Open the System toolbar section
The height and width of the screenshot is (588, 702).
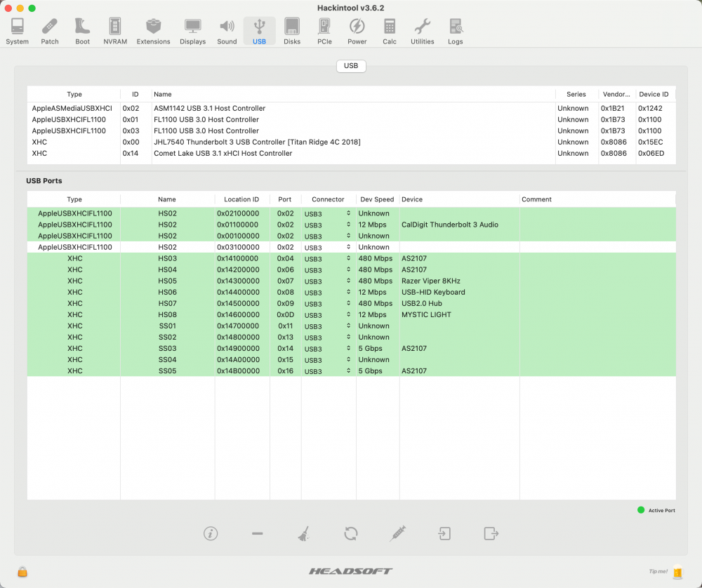click(x=17, y=32)
